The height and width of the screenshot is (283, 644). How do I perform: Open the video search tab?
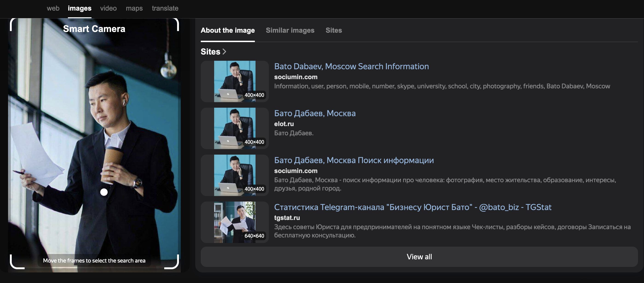click(108, 8)
